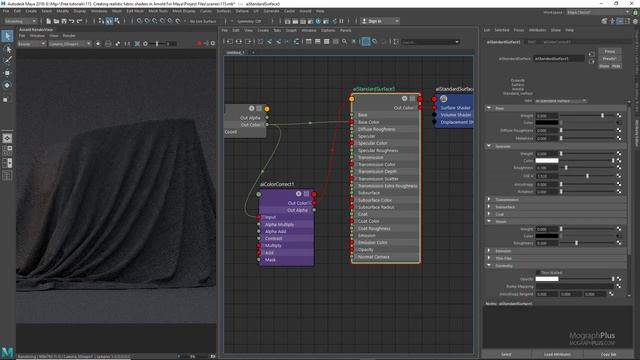Click the Maya logo icon at bottom left
This screenshot has width=640, height=360.
[x=7, y=352]
